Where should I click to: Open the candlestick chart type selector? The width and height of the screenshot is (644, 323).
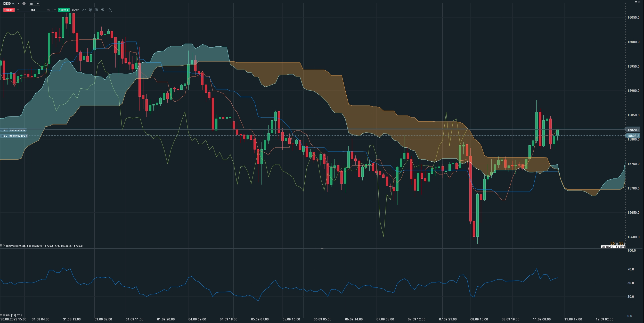point(91,10)
